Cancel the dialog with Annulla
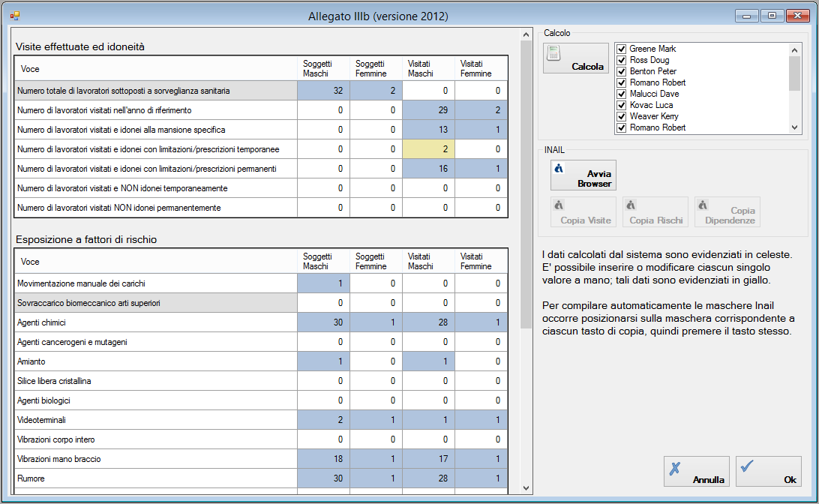The width and height of the screenshot is (819, 504). coord(697,472)
